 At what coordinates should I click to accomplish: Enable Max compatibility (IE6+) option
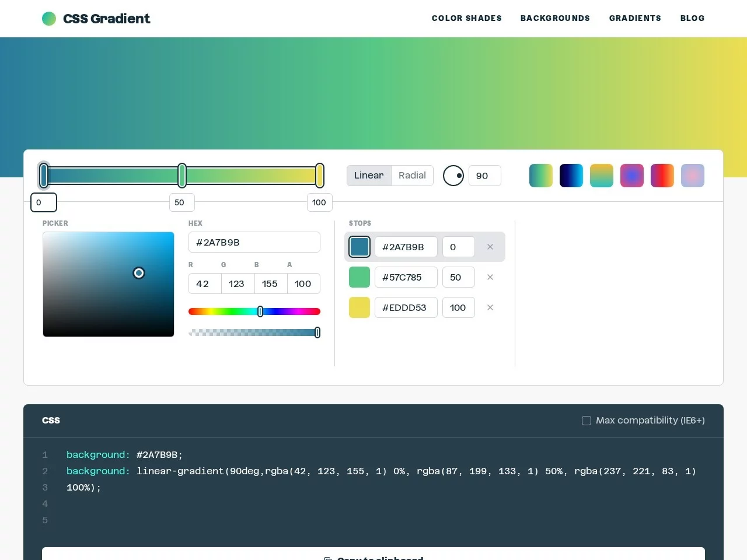(x=587, y=421)
